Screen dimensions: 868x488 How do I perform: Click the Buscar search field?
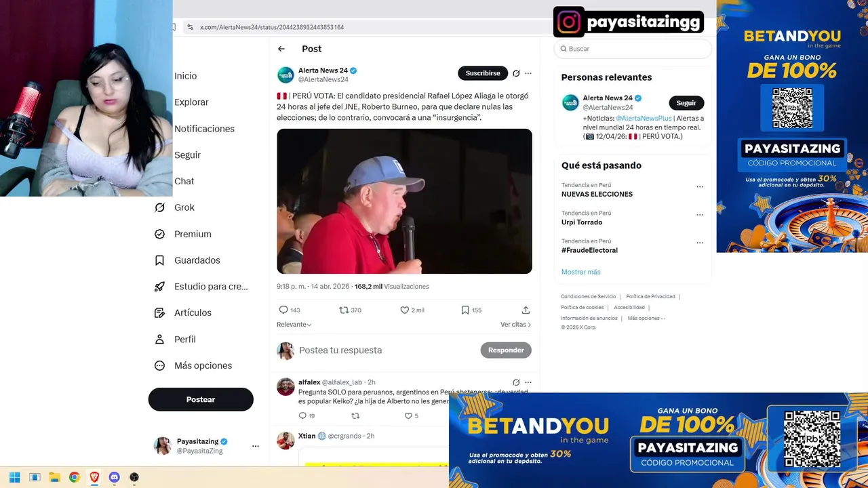tap(633, 49)
